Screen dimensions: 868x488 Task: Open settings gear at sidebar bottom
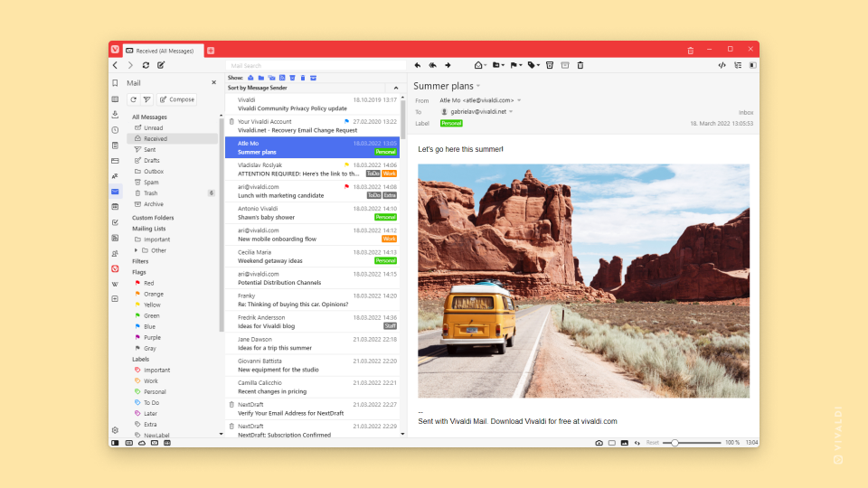(115, 430)
